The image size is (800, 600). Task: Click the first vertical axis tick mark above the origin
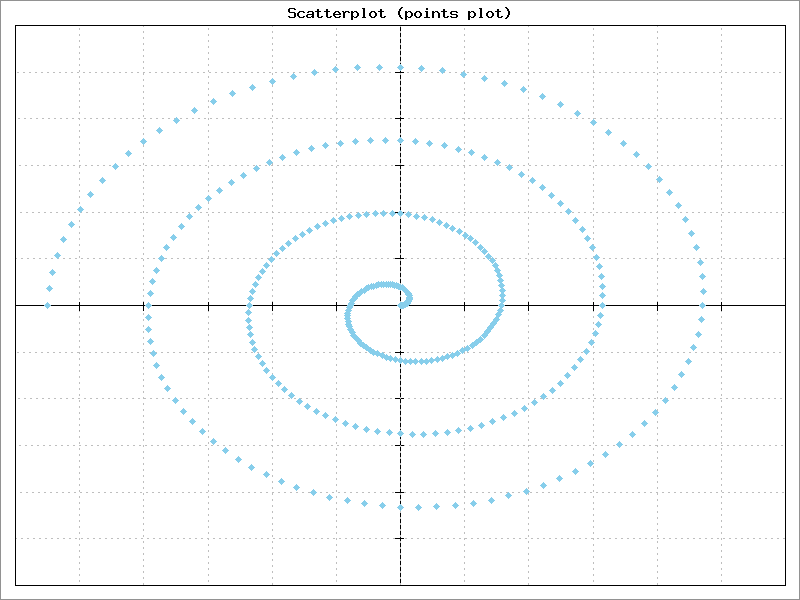pos(401,258)
